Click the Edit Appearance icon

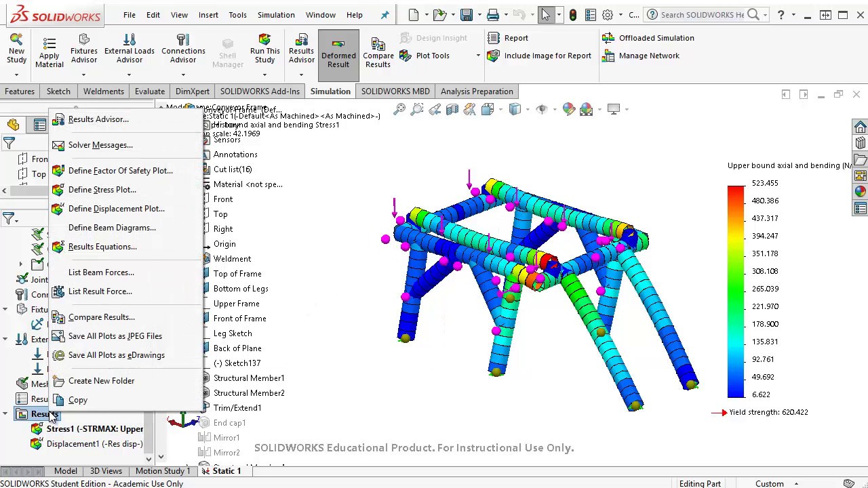pyautogui.click(x=568, y=109)
